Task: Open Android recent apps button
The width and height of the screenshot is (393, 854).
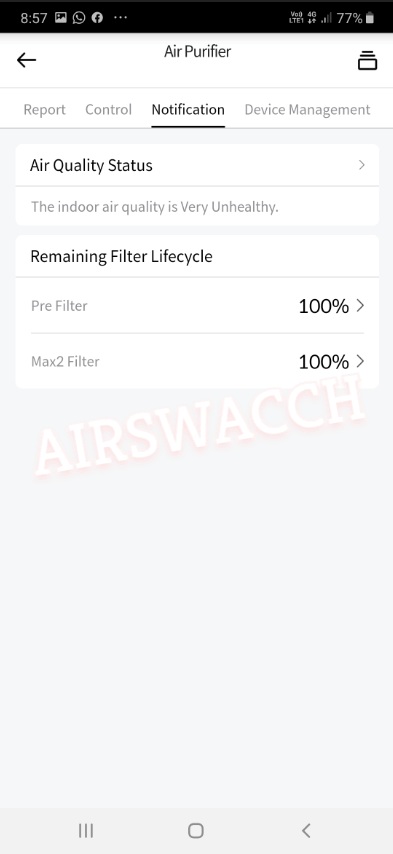Action: pyautogui.click(x=86, y=831)
